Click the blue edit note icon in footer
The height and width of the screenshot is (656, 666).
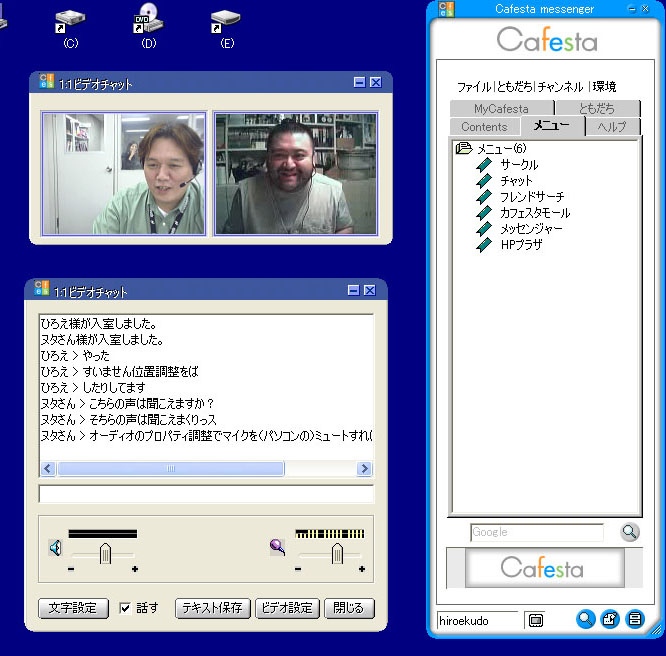tap(610, 619)
